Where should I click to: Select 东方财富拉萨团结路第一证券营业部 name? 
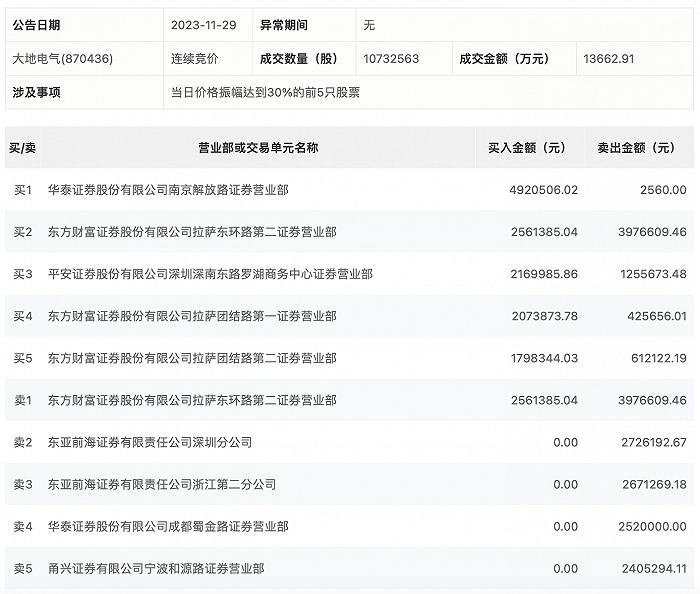(192, 316)
